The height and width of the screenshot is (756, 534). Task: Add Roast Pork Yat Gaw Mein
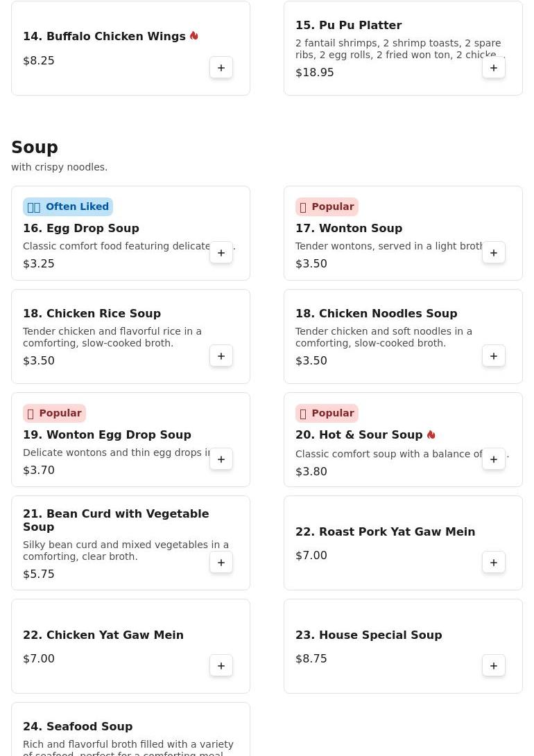pyautogui.click(x=494, y=563)
